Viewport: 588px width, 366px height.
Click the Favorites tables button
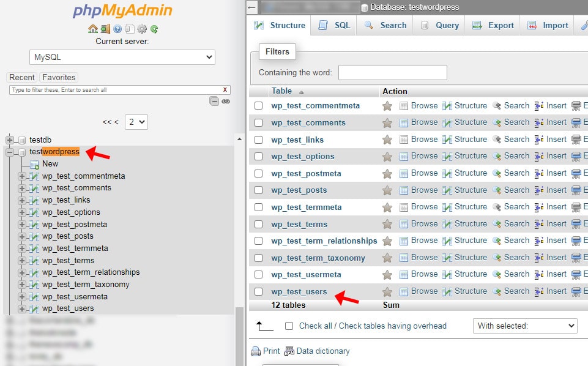tap(59, 77)
